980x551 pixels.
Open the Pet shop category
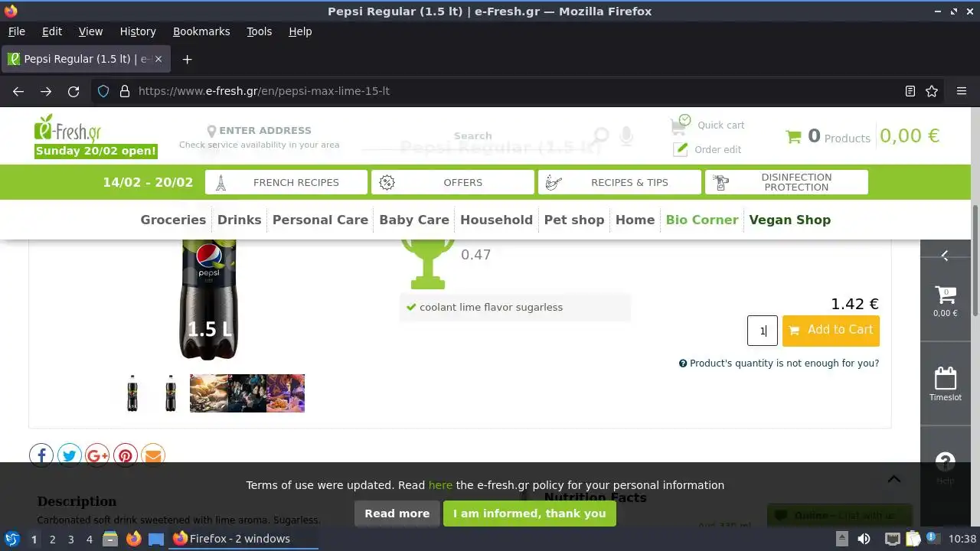[574, 220]
